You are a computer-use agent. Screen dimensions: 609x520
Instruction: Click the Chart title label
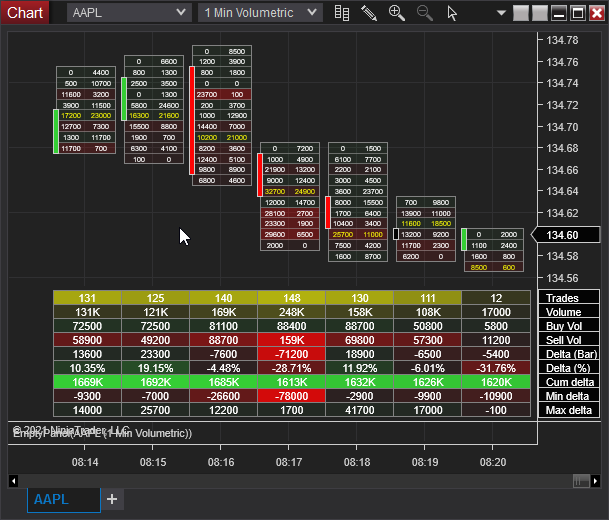click(25, 13)
